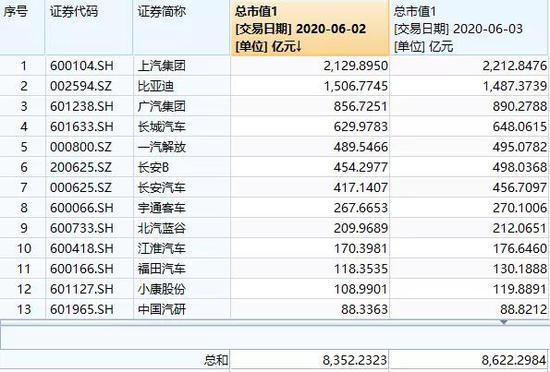Viewport: 550px width, 372px height.
Task: Select value 170.3981
Action: click(361, 249)
